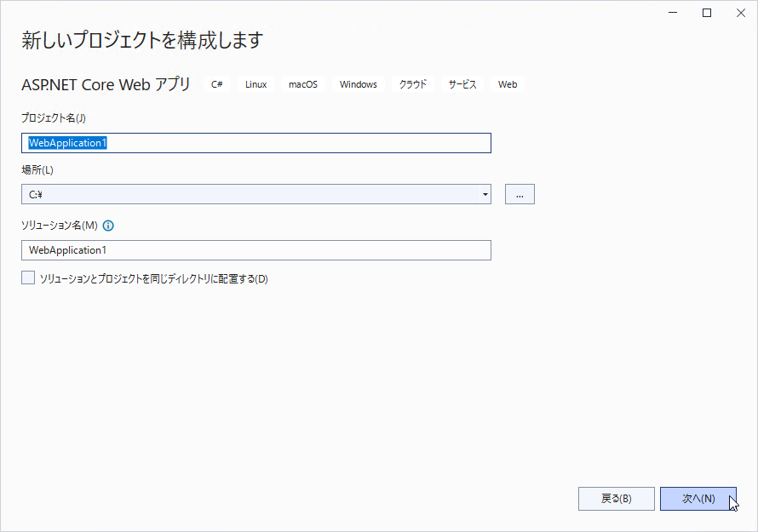The image size is (758, 532).
Task: Focus the プロジェクト名 input field
Action: [256, 143]
